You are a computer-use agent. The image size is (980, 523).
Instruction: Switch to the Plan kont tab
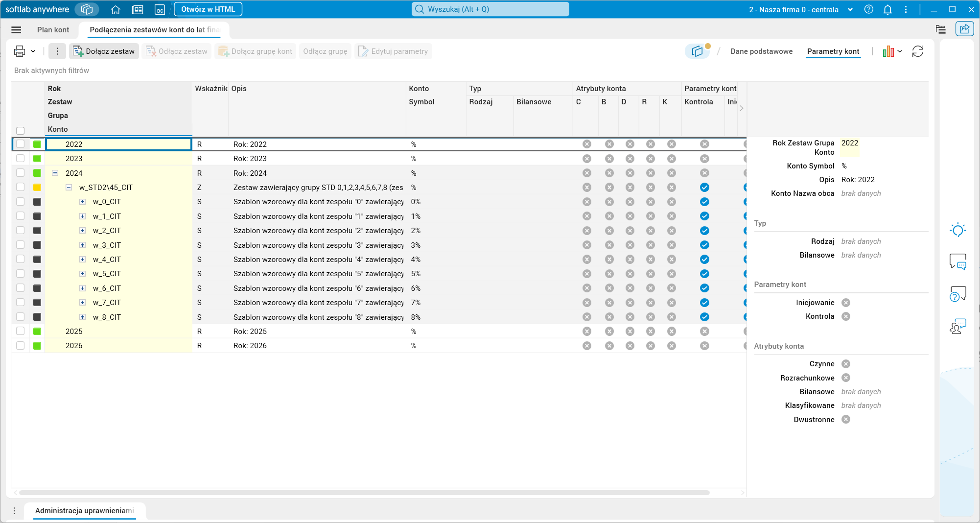coord(53,30)
